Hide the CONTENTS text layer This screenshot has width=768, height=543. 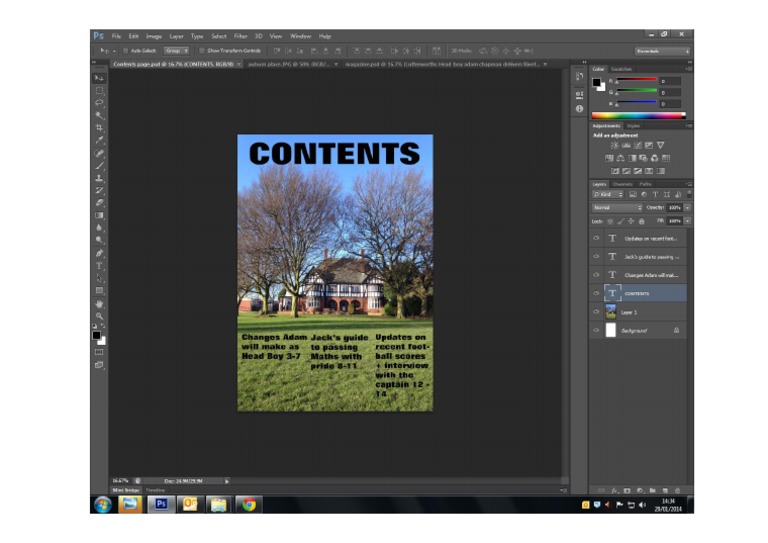tap(597, 293)
